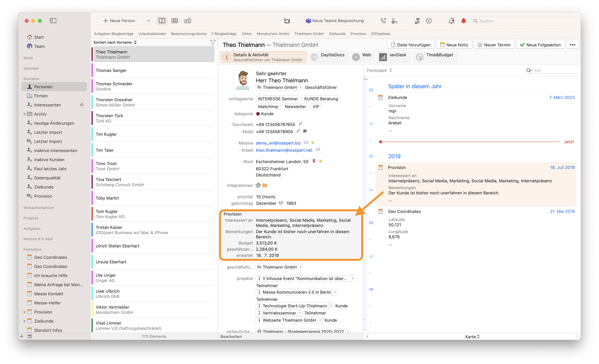This screenshot has width=599, height=364.
Task: Open the red notification bell
Action: 464,21
